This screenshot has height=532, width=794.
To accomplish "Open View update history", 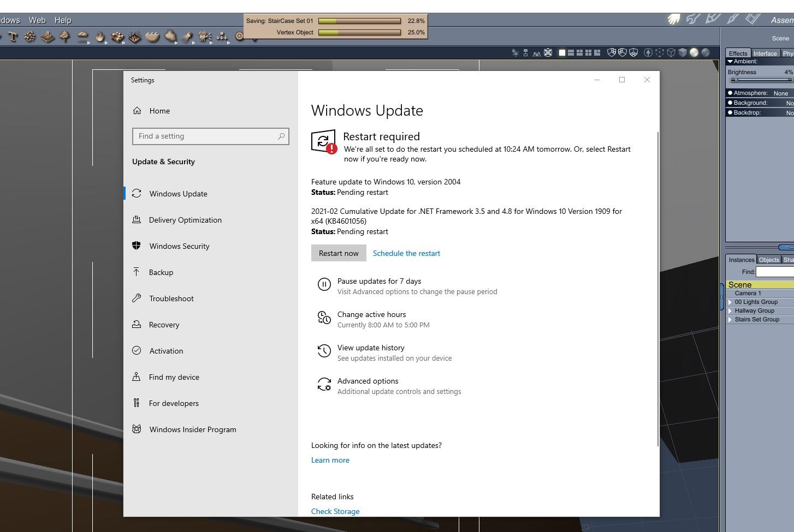I will [384, 352].
